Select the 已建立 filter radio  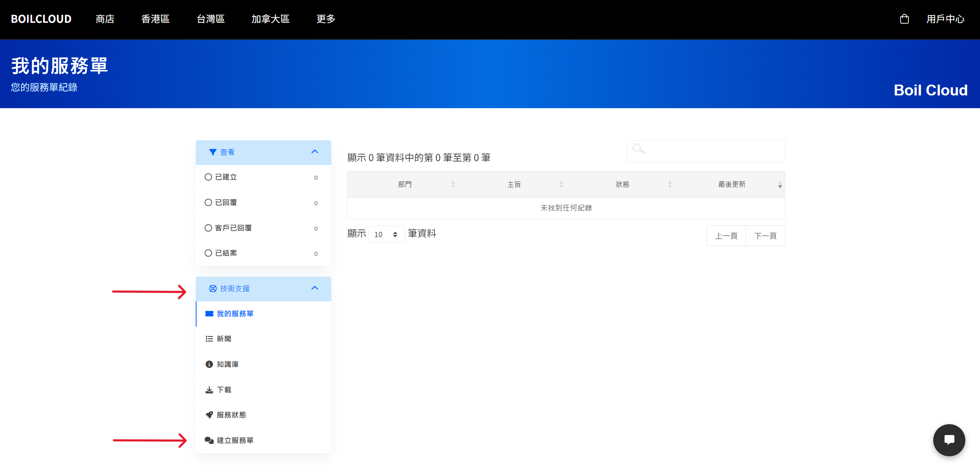pyautogui.click(x=208, y=177)
